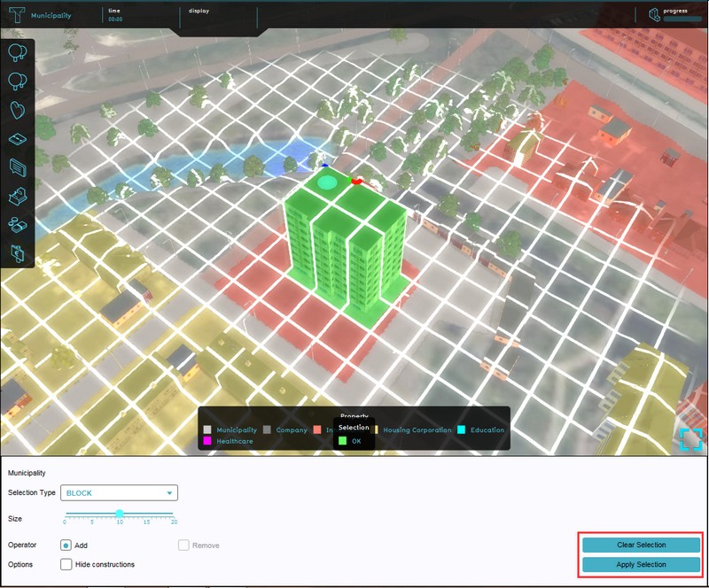Click the Clear Selection button

[641, 545]
